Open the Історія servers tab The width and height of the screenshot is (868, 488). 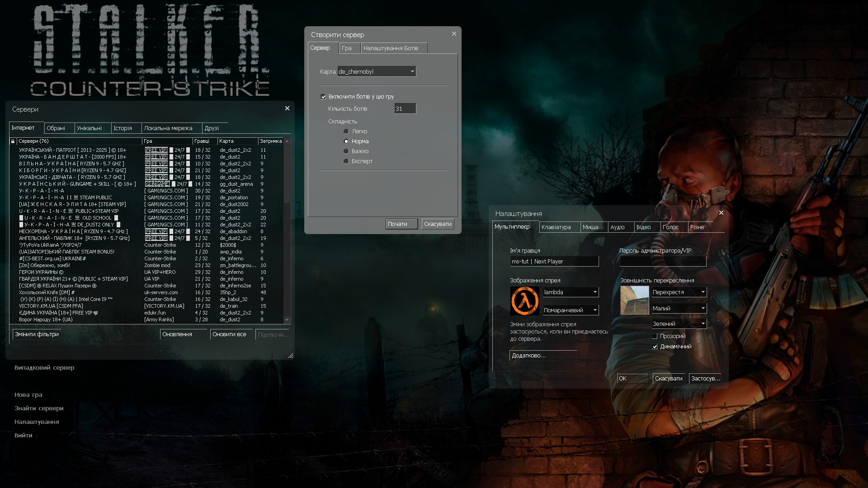pyautogui.click(x=126, y=128)
